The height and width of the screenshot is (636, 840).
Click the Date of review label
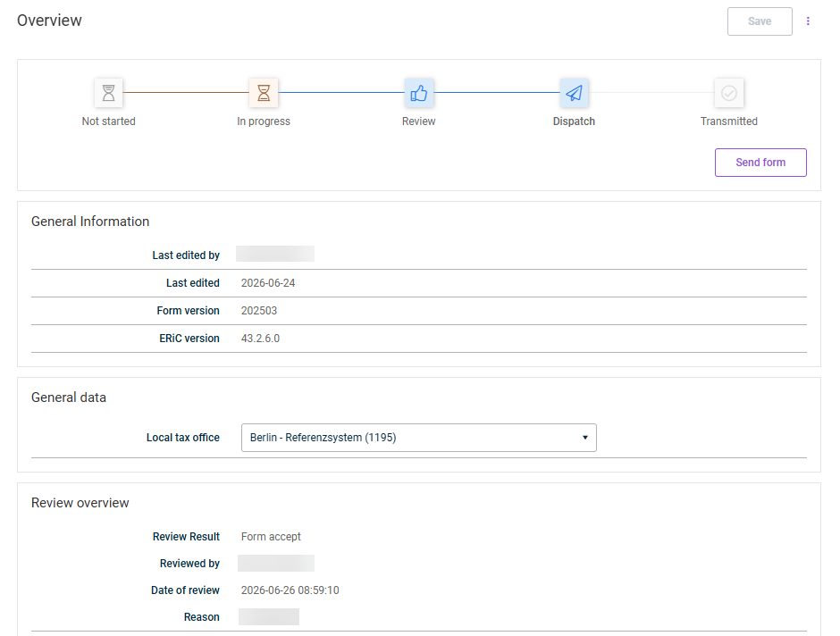pyautogui.click(x=185, y=590)
